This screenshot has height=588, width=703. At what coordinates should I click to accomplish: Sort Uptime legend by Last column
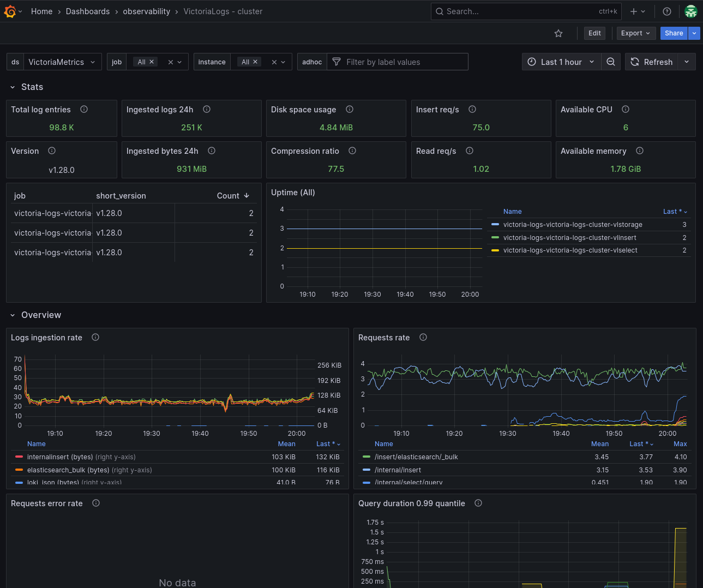(x=675, y=211)
